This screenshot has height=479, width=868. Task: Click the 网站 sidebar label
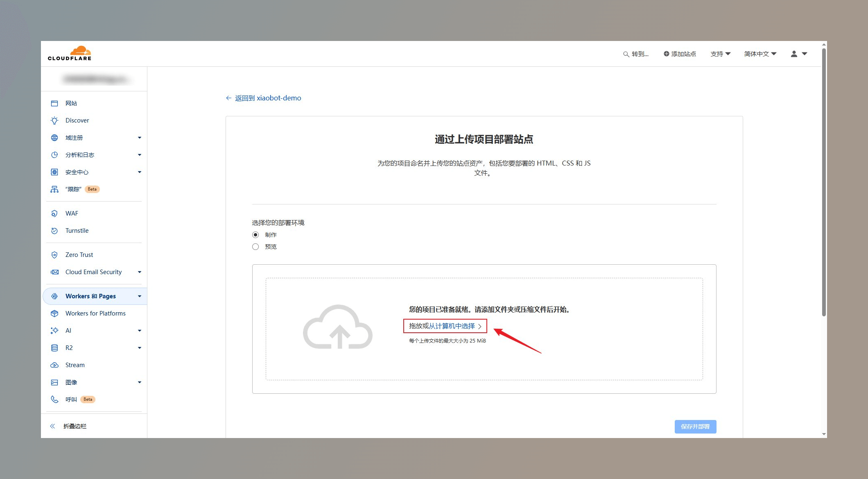(x=71, y=103)
